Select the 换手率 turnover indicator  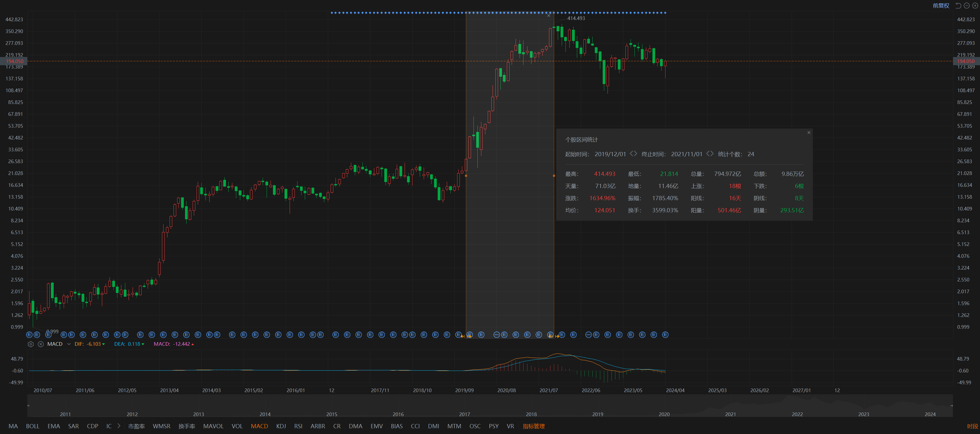tap(187, 426)
